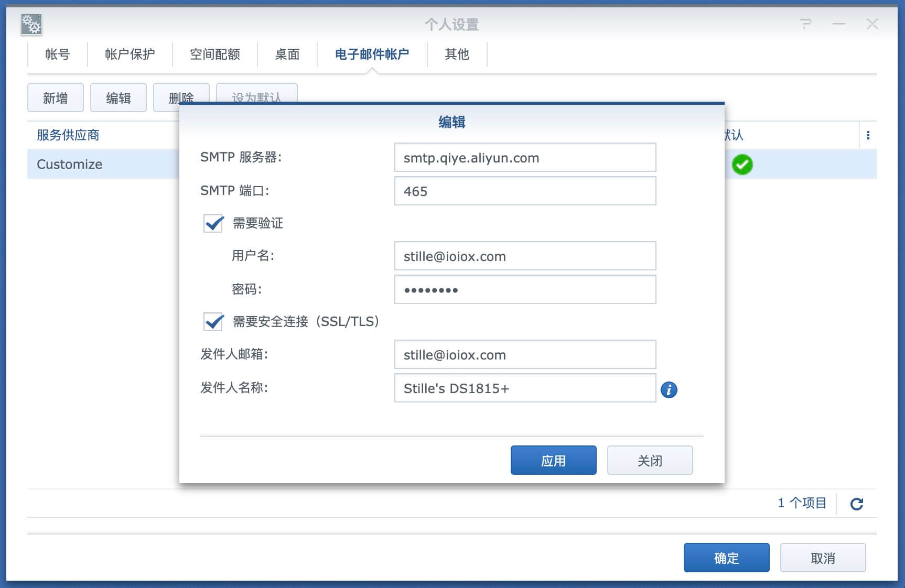Open the 桌面 tab

287,55
